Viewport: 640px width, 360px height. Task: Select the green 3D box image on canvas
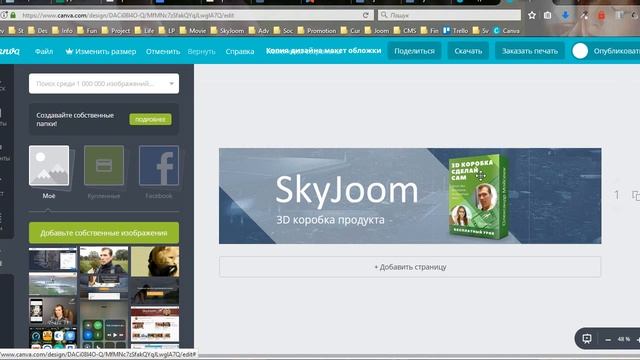tap(478, 196)
